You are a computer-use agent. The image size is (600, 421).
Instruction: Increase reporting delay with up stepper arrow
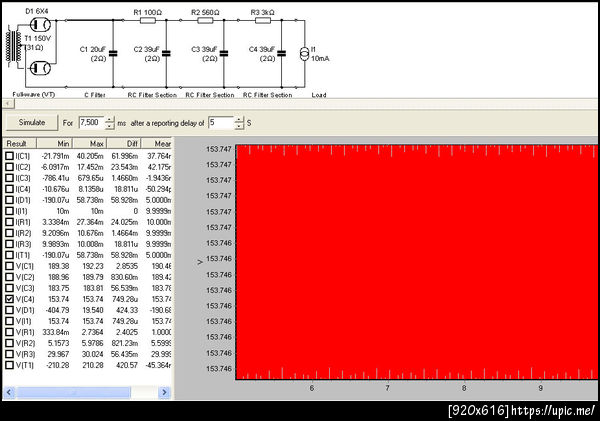pyautogui.click(x=239, y=119)
